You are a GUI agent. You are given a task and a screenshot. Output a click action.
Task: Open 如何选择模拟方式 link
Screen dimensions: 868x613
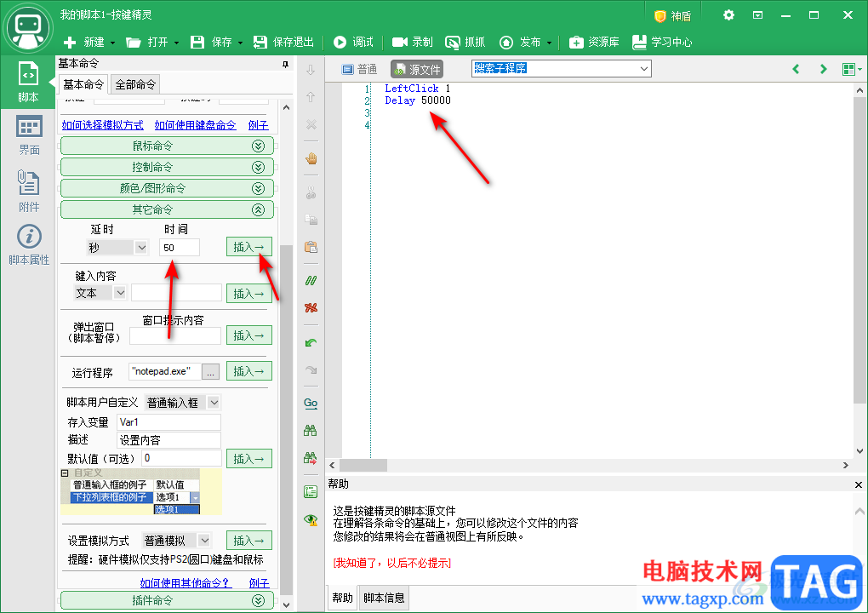coord(102,125)
